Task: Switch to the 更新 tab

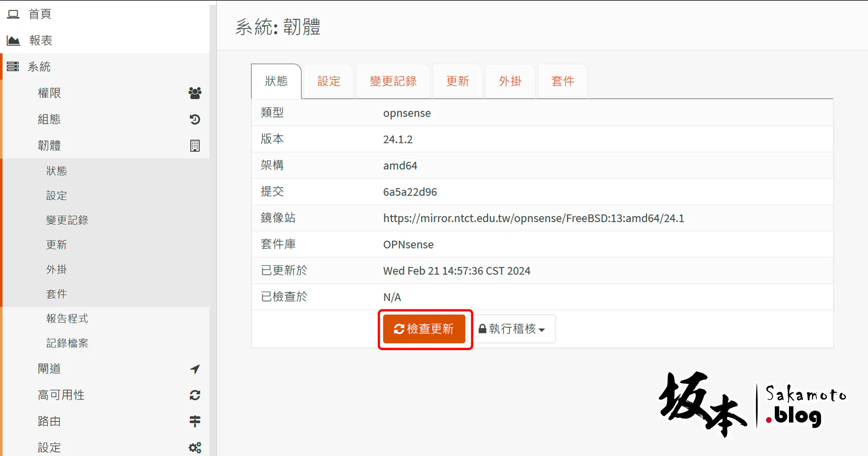Action: (457, 81)
